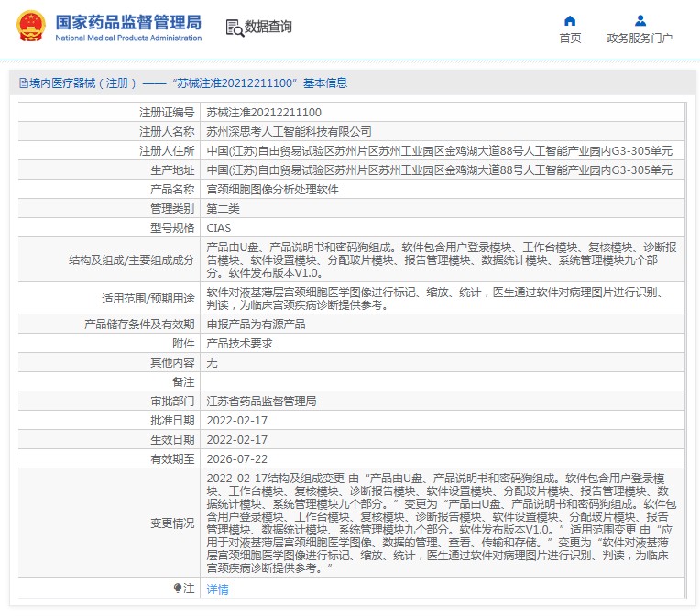The width and height of the screenshot is (700, 616).
Task: Open the 详情 link in the 注 row
Action: 217,588
